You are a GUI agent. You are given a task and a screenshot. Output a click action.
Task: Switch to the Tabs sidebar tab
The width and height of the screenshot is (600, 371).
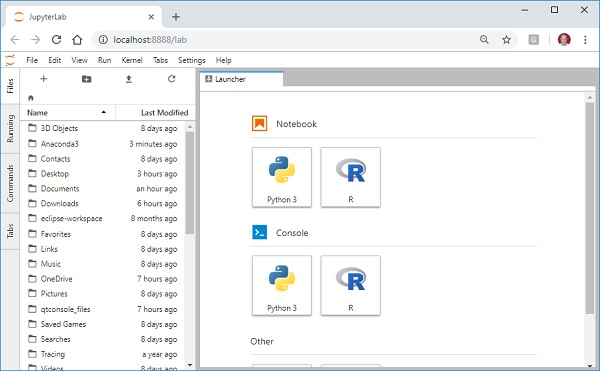pos(10,231)
